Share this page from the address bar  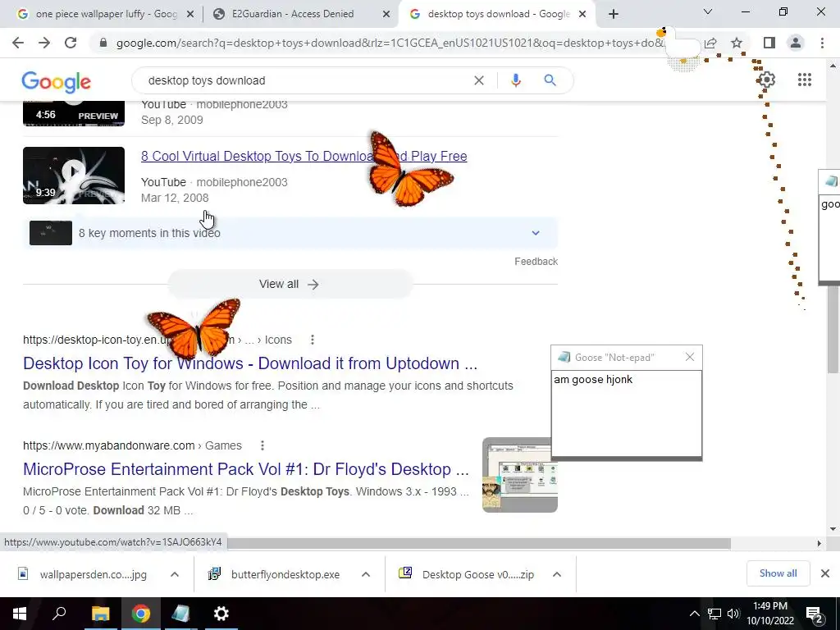710,43
